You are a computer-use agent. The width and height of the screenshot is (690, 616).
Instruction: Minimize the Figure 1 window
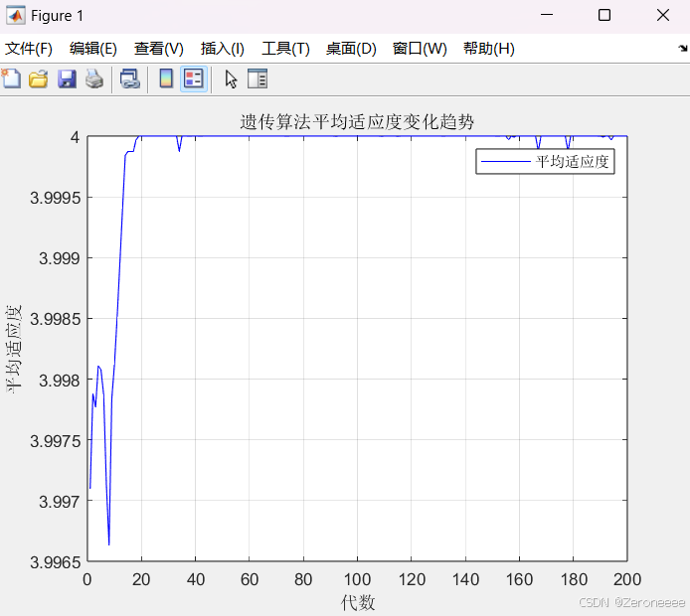[x=547, y=15]
